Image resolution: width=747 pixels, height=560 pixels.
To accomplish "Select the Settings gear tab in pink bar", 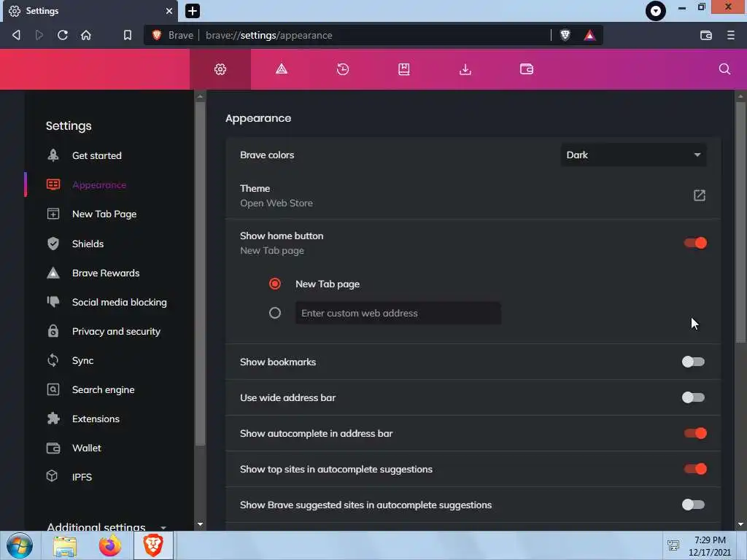I will 220,69.
